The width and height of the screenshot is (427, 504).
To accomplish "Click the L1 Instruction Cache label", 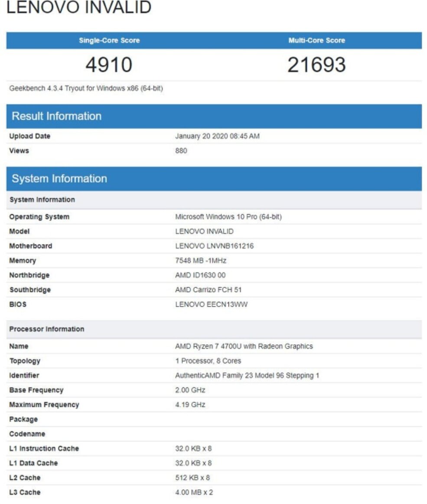I will tap(44, 449).
